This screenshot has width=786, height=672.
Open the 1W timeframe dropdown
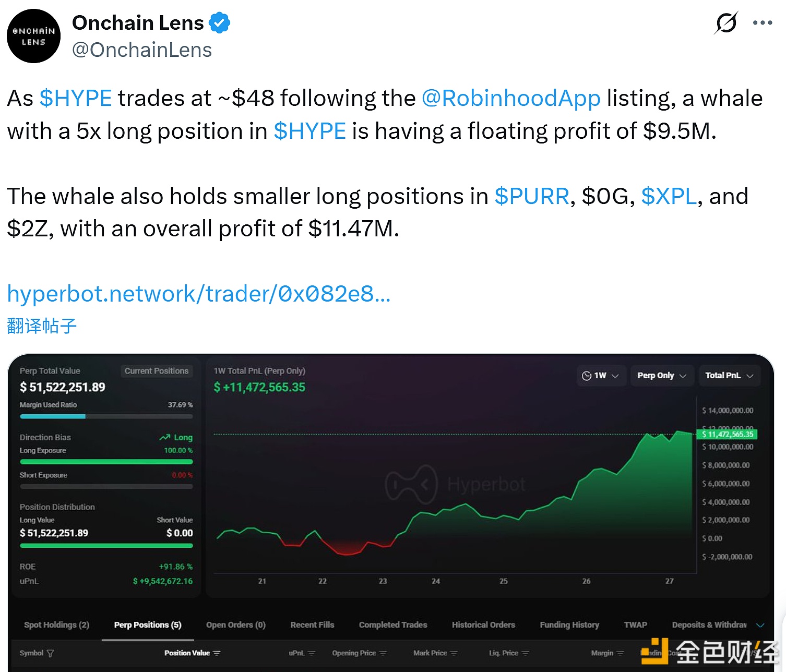(x=600, y=376)
